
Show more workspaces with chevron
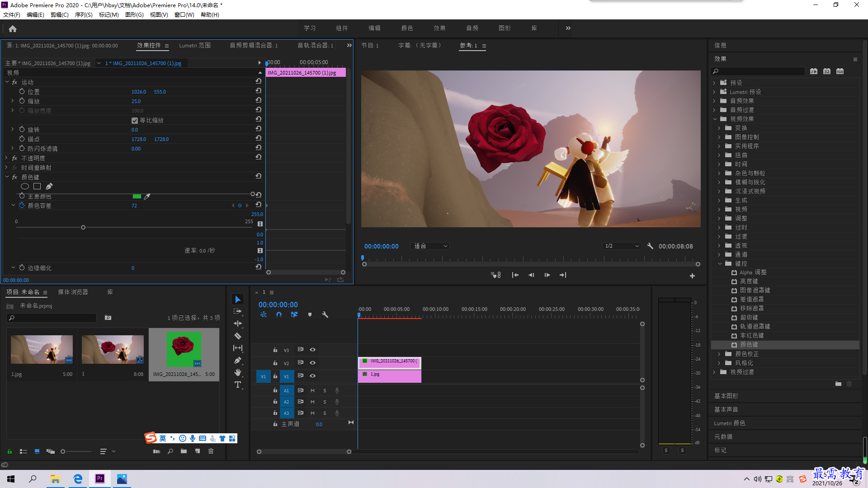click(x=568, y=28)
